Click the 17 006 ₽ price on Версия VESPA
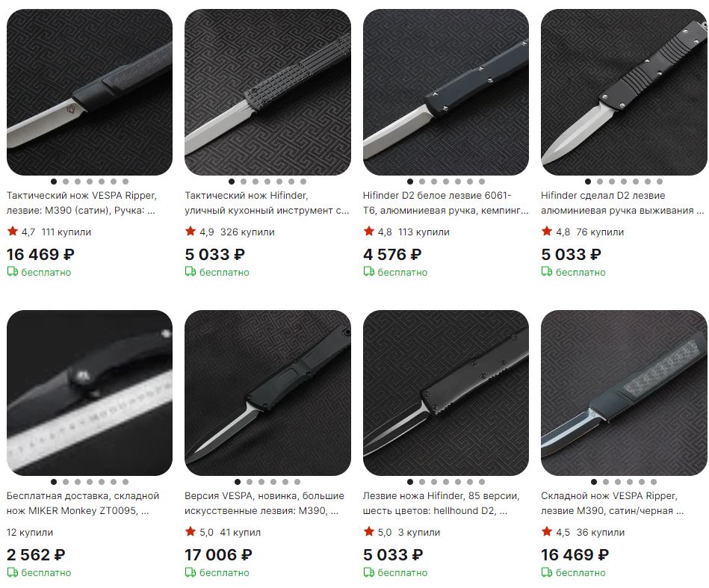 coord(218,554)
